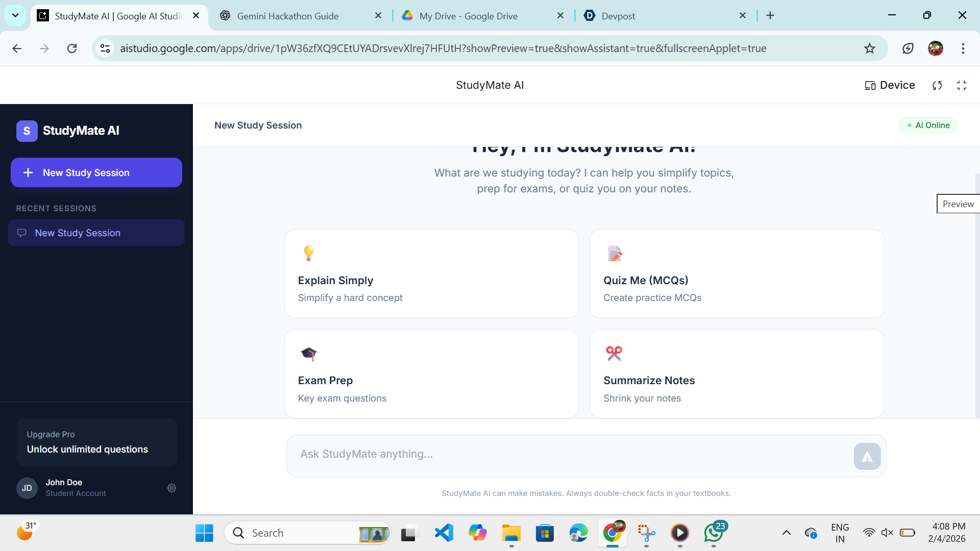
Task: Click the page vertical scrollbar
Action: [977, 296]
